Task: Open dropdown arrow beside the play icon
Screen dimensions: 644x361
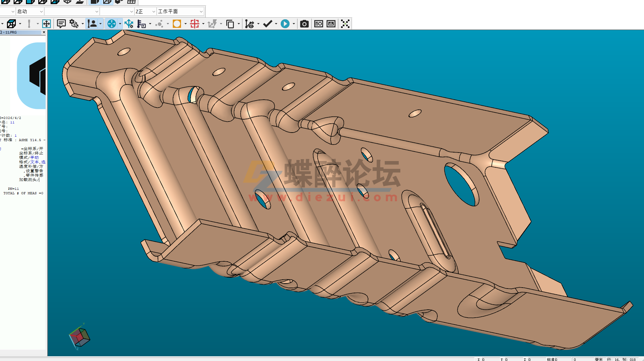Action: (x=294, y=24)
